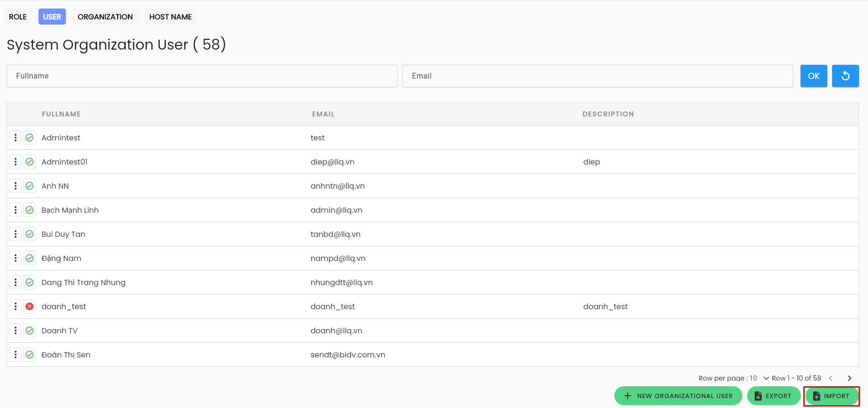Toggle the active status icon for Doanh TV

pos(30,330)
